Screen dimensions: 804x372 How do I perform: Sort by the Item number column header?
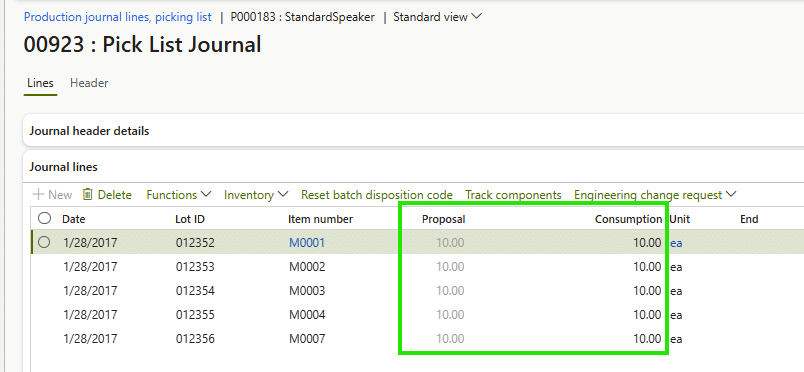pos(320,219)
